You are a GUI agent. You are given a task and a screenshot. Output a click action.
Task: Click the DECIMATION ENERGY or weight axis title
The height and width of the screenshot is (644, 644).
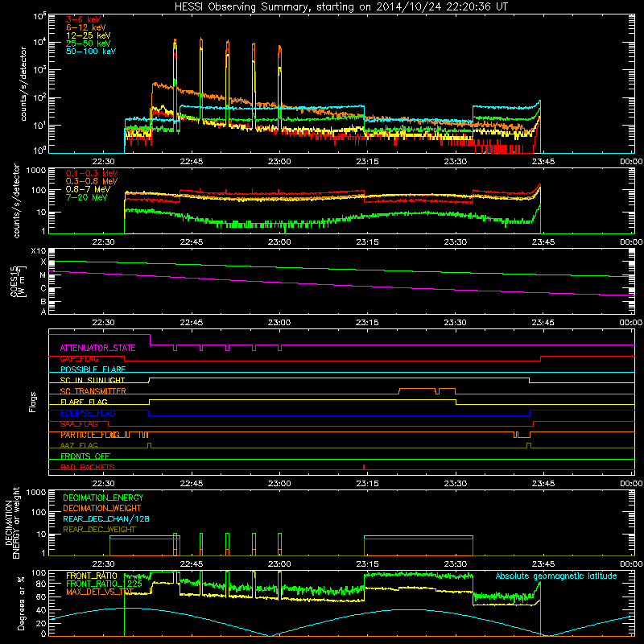(12, 522)
